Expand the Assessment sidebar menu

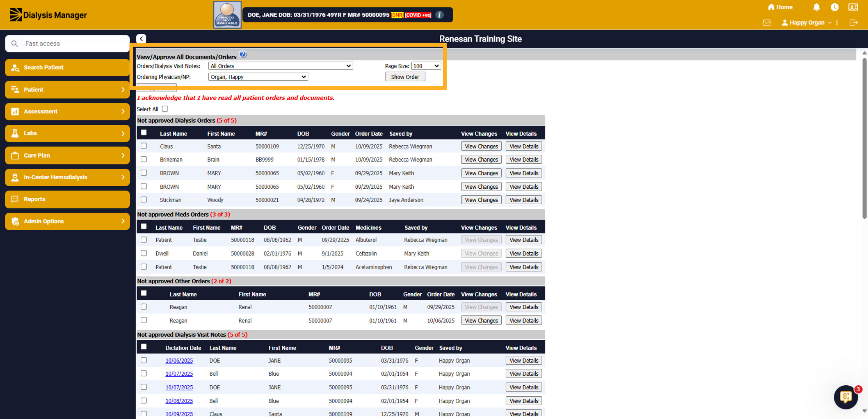(67, 112)
